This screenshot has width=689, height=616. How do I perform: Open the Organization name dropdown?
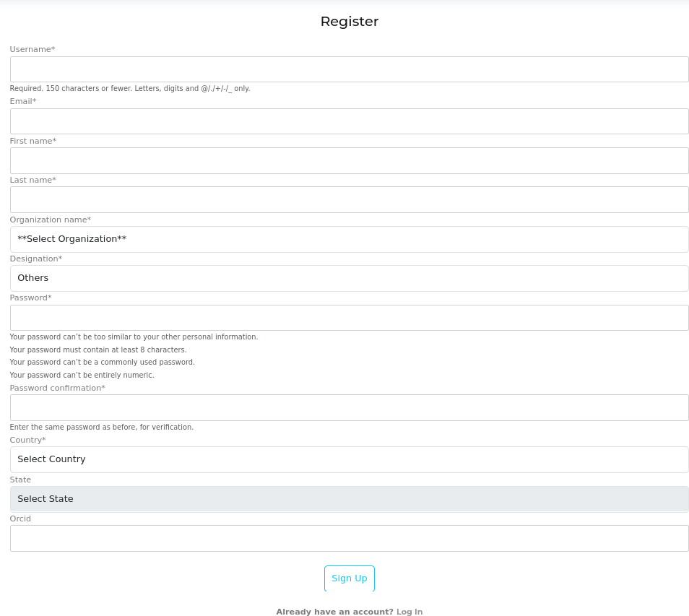349,239
